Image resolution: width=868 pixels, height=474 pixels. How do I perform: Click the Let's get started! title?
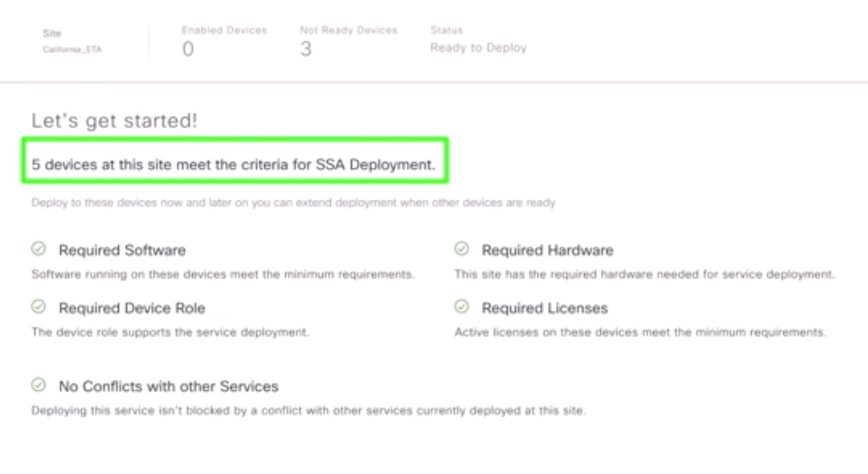point(114,121)
